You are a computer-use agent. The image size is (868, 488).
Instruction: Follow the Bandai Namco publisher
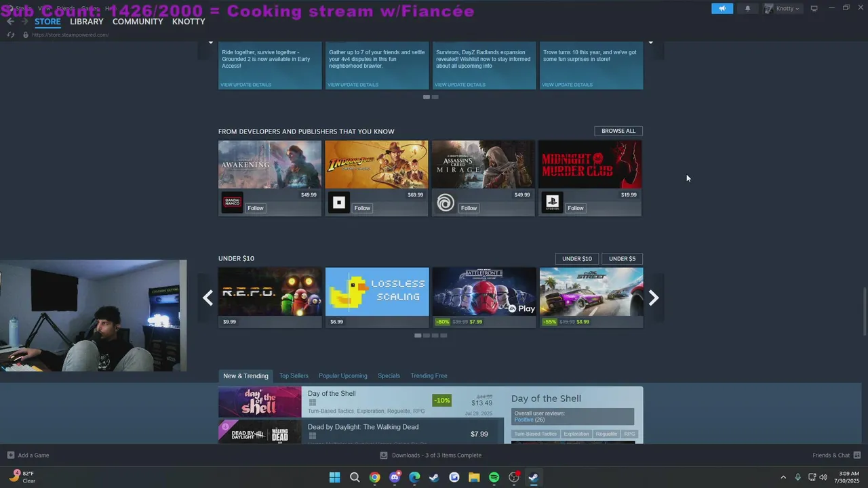click(256, 208)
